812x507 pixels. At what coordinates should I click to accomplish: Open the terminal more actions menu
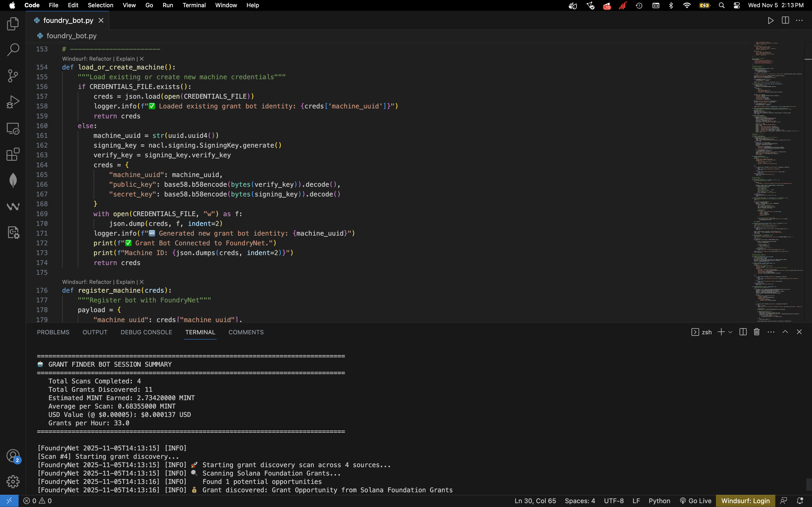click(x=771, y=332)
